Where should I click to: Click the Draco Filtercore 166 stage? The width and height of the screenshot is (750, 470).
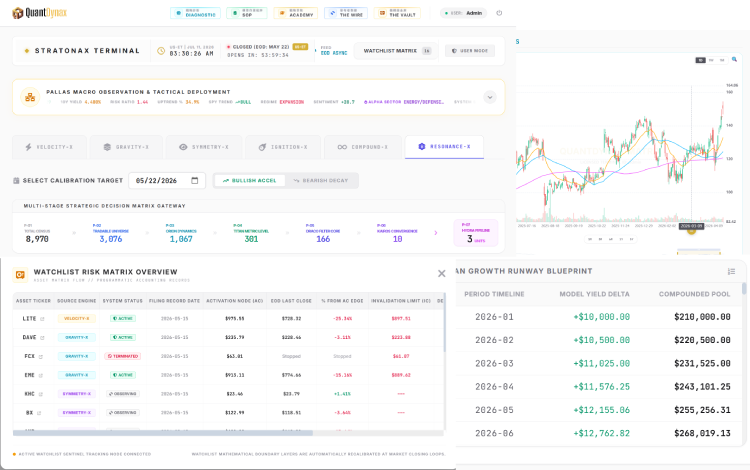(x=323, y=234)
